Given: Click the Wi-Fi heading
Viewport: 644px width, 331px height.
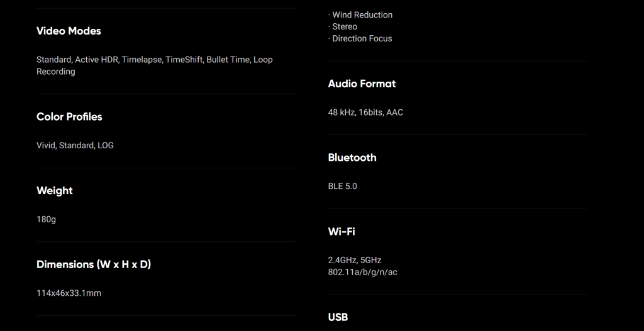Looking at the screenshot, I should point(341,232).
